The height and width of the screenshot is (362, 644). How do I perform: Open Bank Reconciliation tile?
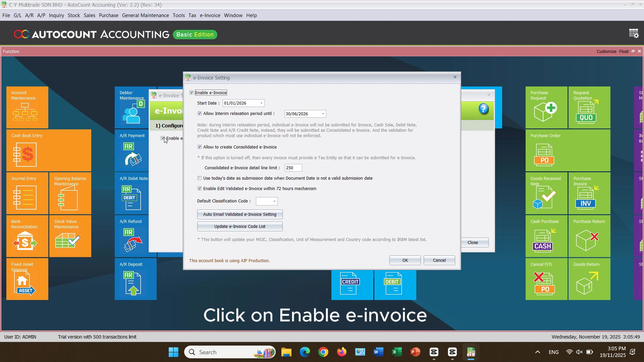coord(27,236)
